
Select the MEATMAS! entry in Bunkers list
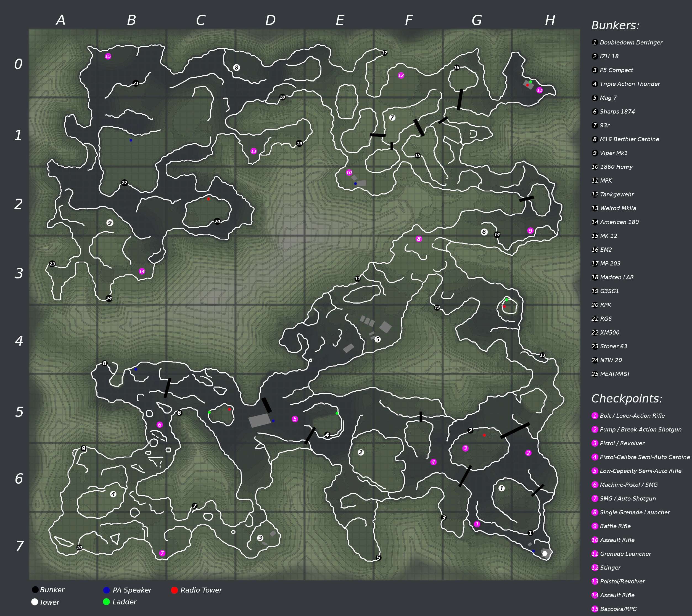point(614,374)
